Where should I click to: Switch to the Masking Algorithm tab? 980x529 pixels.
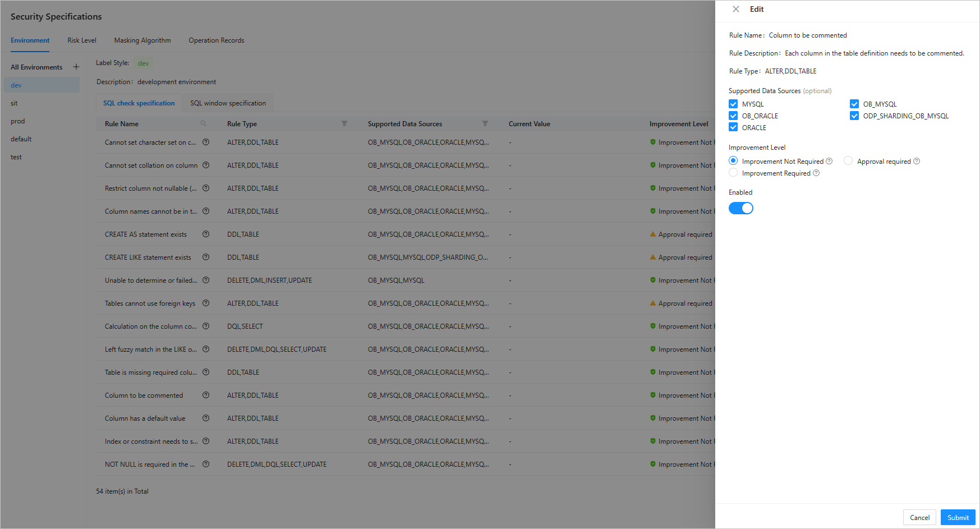tap(142, 40)
